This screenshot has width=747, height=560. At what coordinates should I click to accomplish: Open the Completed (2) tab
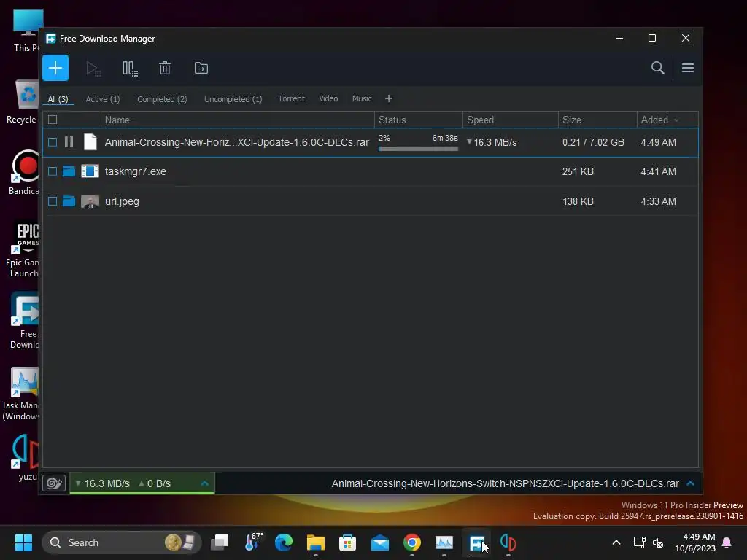(162, 99)
